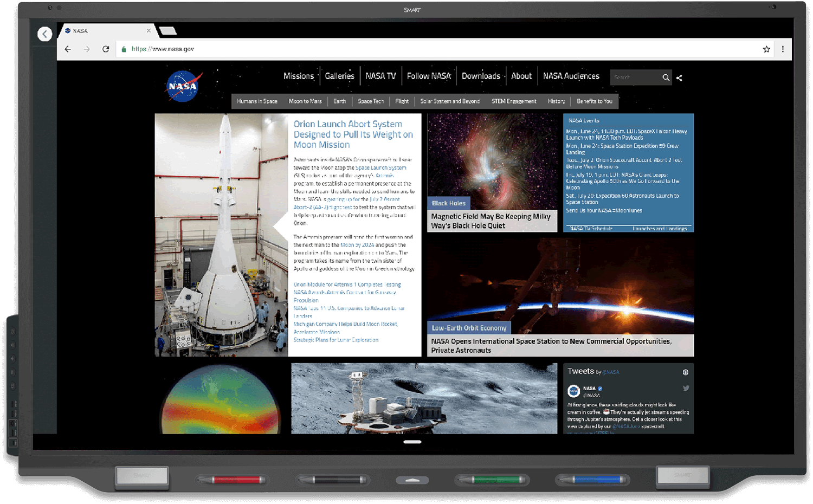This screenshot has height=504, width=813.
Task: Select the Space Tech topic
Action: [371, 101]
